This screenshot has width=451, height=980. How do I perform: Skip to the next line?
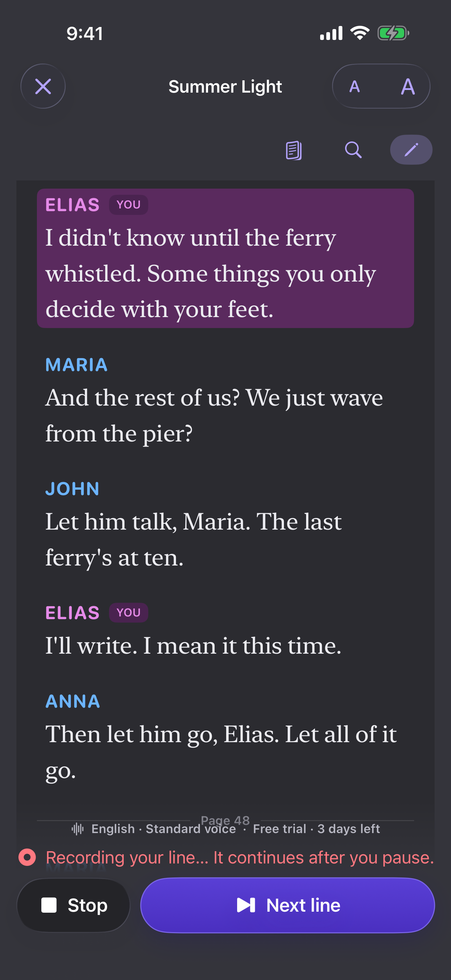click(287, 905)
